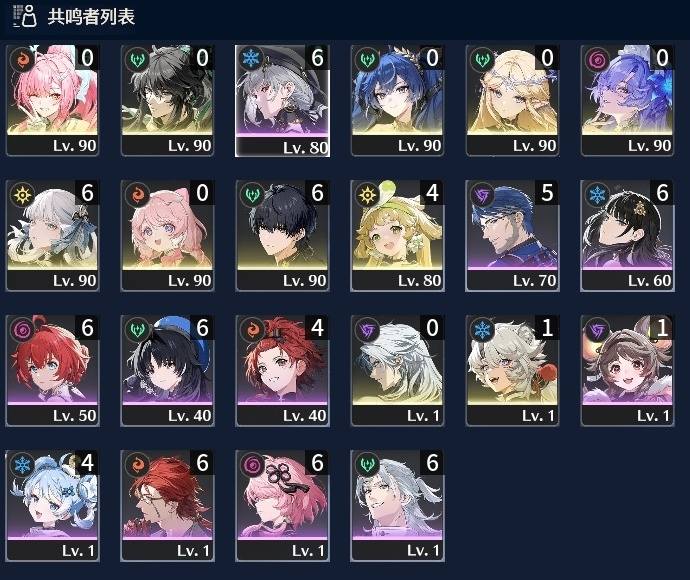The width and height of the screenshot is (690, 580).
Task: Select the black-haired Lv. 60 character
Action: [x=627, y=235]
